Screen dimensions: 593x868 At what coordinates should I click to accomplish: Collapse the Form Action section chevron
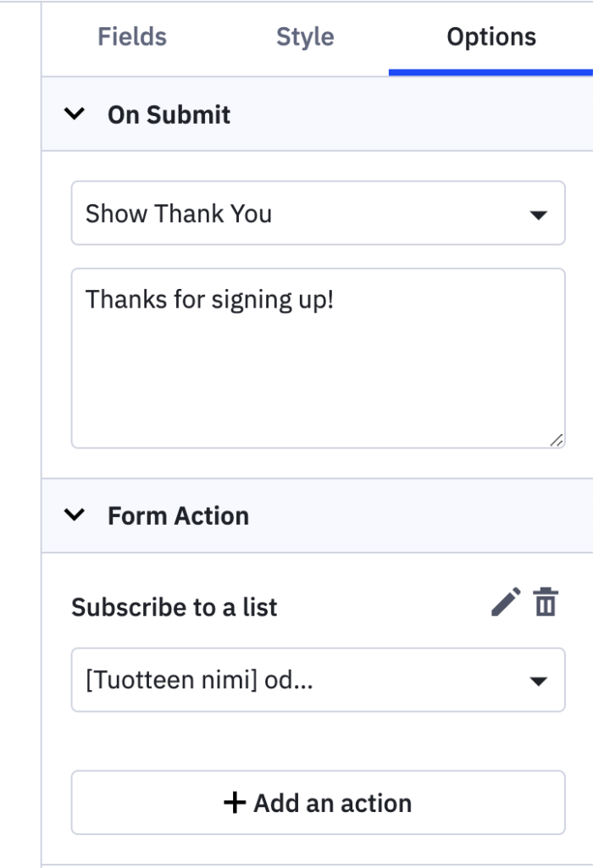[x=75, y=515]
